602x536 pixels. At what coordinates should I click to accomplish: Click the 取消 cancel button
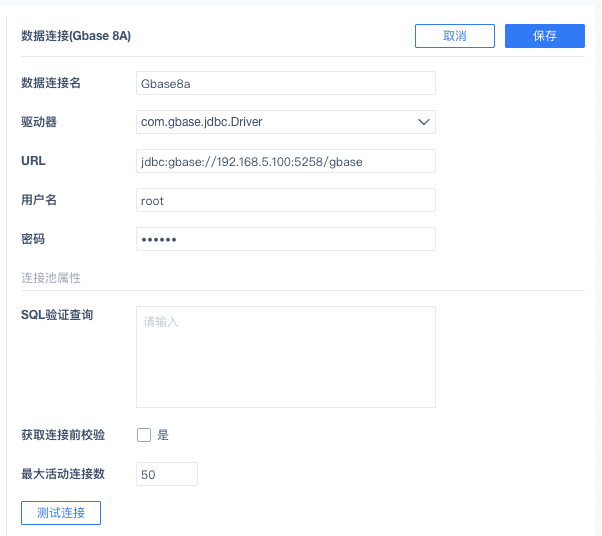pos(455,36)
